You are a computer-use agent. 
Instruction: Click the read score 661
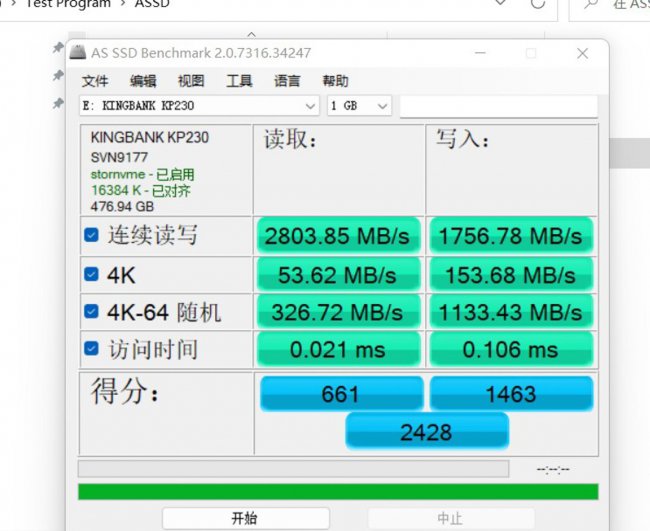342,393
